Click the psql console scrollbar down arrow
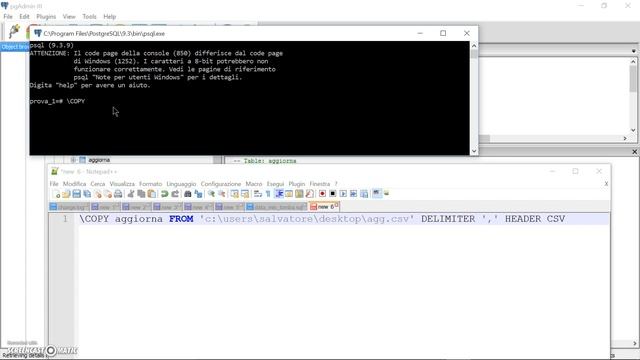Image resolution: width=640 pixels, height=360 pixels. [x=474, y=151]
